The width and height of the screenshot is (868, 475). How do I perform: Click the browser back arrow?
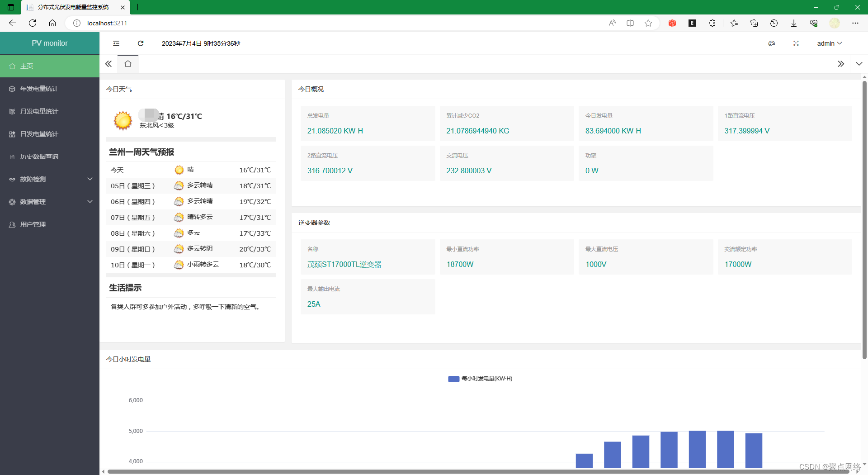coord(13,23)
